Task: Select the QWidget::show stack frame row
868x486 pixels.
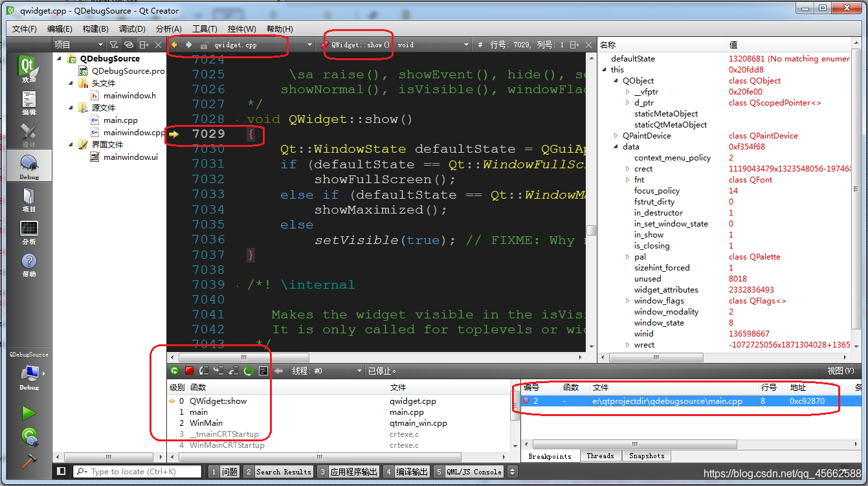Action: [x=338, y=401]
